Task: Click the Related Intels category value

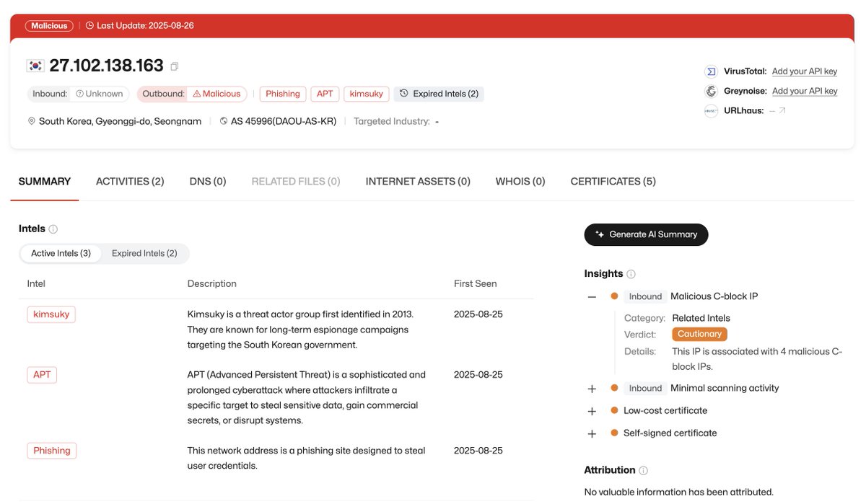Action: (x=701, y=318)
